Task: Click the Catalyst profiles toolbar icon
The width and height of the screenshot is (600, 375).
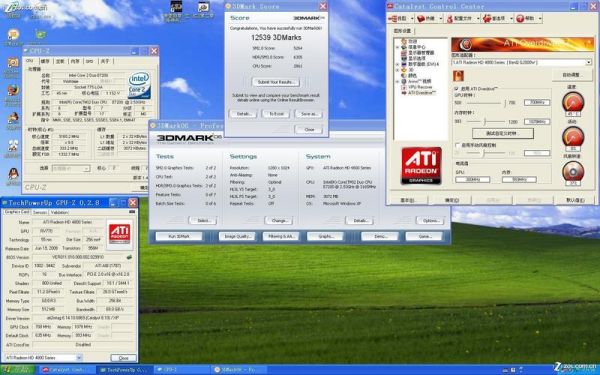Action: click(x=450, y=18)
